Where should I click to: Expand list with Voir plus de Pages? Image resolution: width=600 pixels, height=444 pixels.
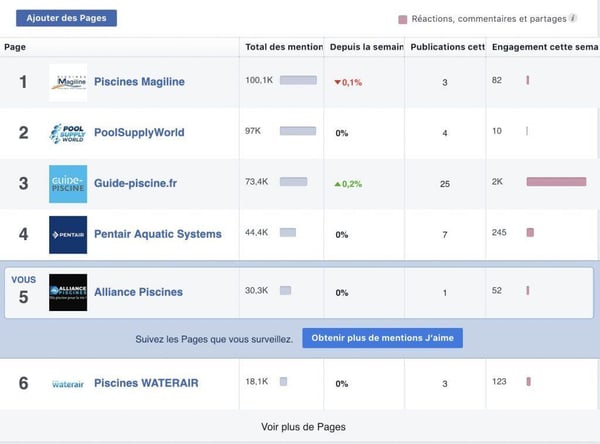(x=303, y=427)
